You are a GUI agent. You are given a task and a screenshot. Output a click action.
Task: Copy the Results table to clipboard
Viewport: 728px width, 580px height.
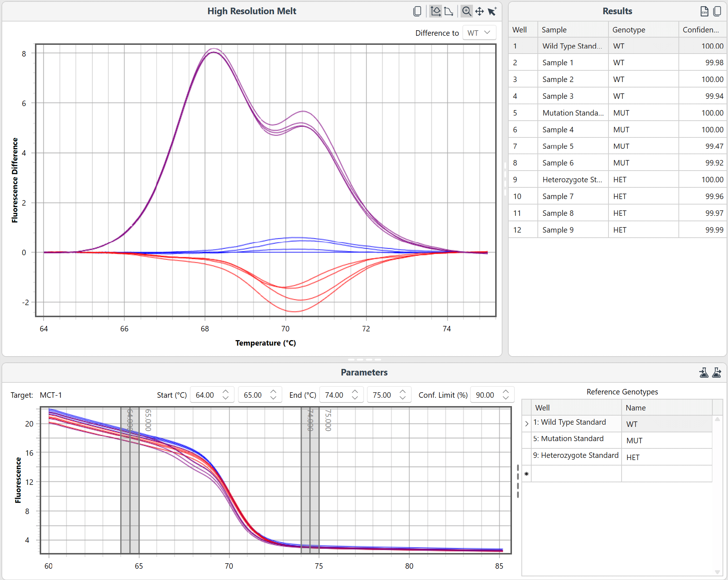(717, 11)
